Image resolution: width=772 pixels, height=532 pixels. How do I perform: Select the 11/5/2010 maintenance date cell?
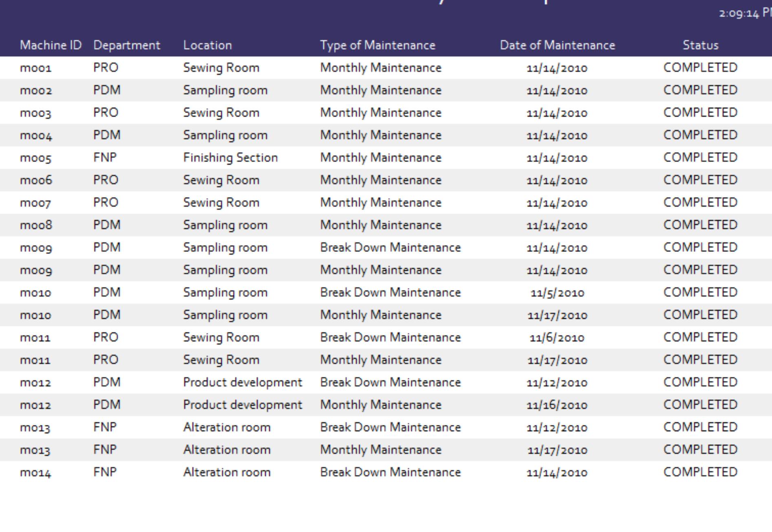pyautogui.click(x=557, y=293)
